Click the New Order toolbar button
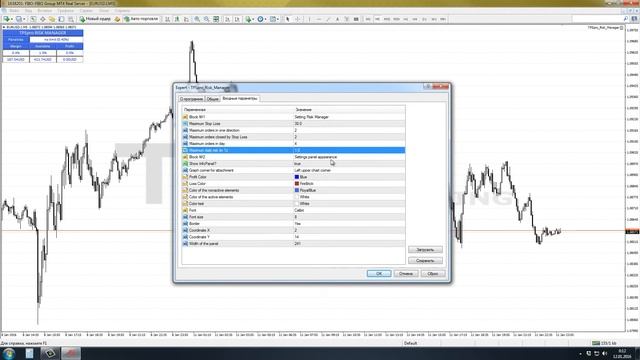640x360 pixels. [95, 19]
